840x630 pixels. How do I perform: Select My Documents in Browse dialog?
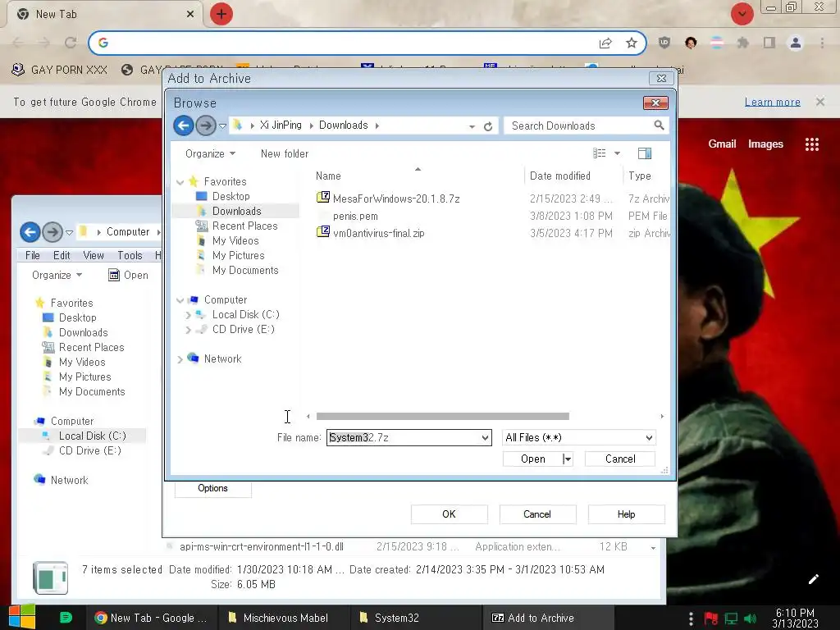245,271
